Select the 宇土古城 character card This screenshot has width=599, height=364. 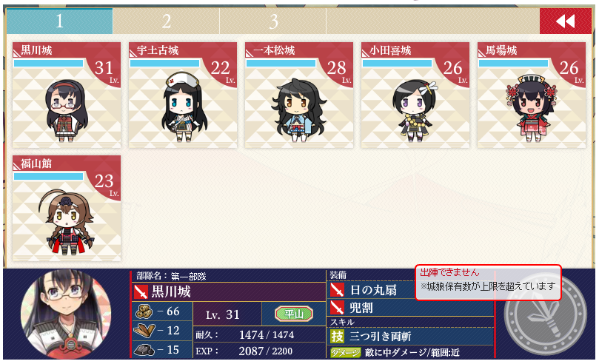point(183,95)
